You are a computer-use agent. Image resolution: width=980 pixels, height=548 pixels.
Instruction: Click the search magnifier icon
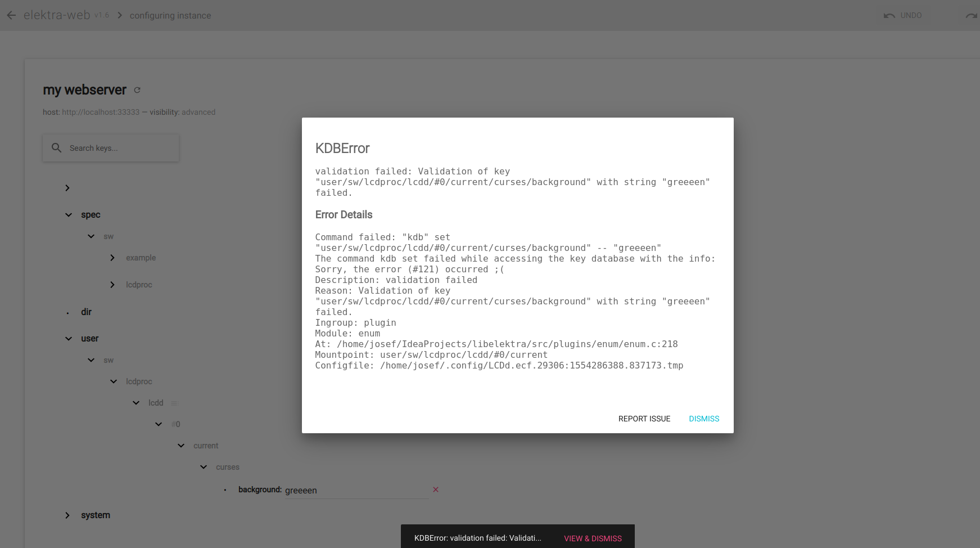click(x=56, y=148)
